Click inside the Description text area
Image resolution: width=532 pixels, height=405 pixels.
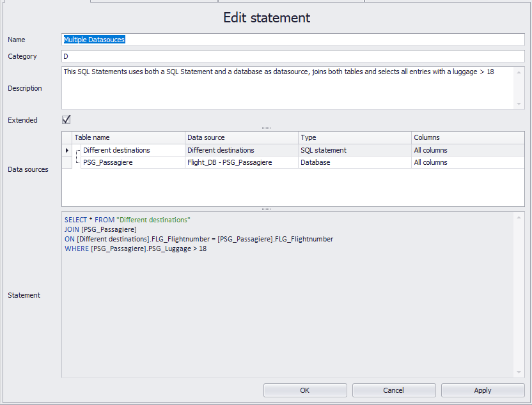tap(288, 88)
